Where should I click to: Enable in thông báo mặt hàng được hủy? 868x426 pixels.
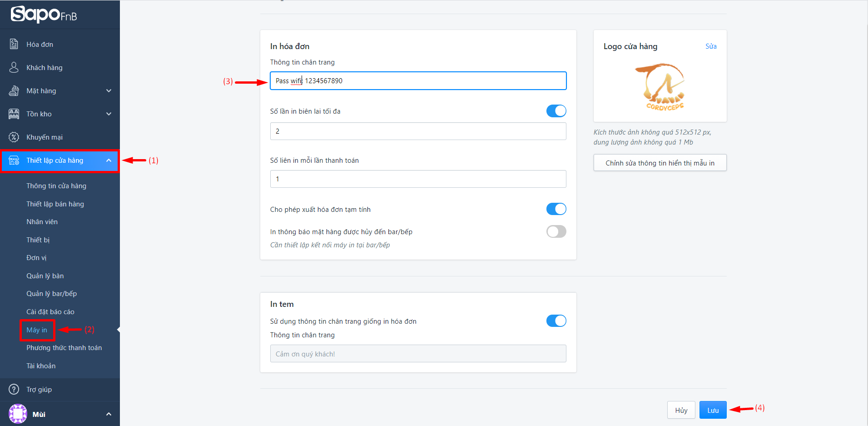(556, 231)
